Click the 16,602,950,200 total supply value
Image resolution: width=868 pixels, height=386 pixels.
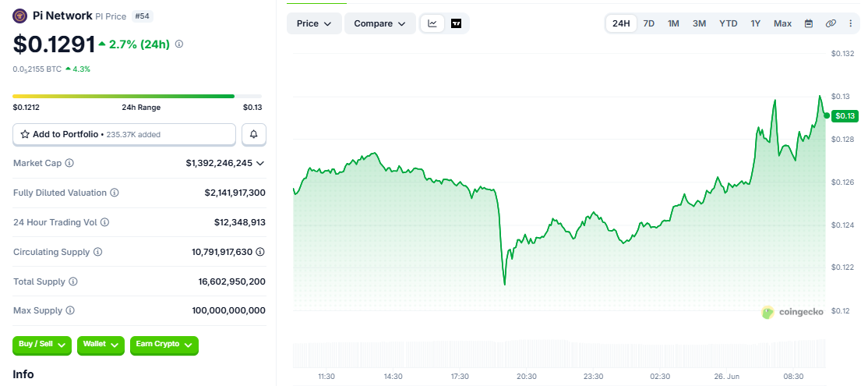232,282
